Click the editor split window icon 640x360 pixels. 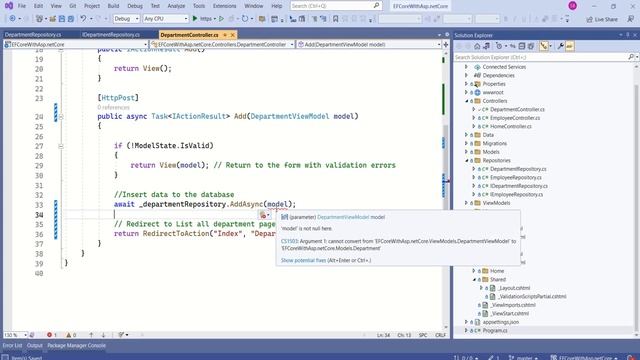pos(446,44)
